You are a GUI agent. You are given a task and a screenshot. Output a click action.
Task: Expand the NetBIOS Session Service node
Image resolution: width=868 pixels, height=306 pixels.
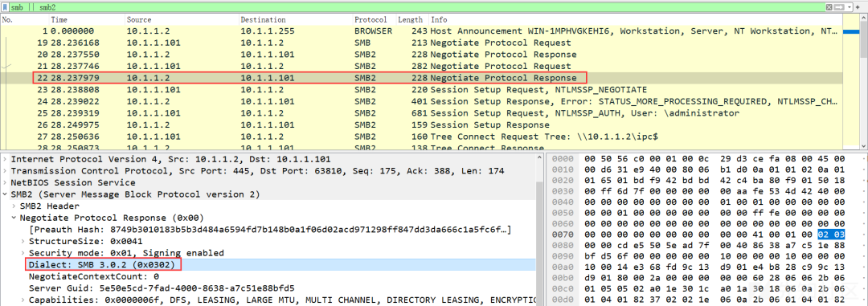[x=6, y=182]
